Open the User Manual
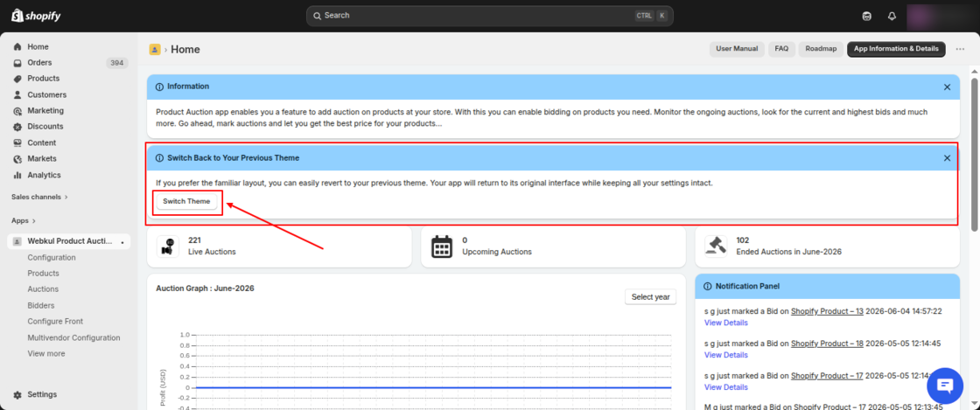The image size is (980, 410). click(737, 49)
